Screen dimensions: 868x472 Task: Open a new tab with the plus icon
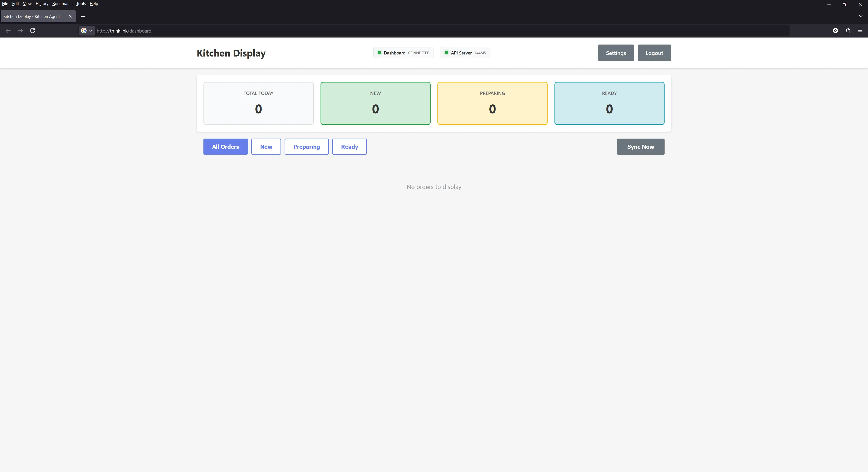[x=83, y=17]
